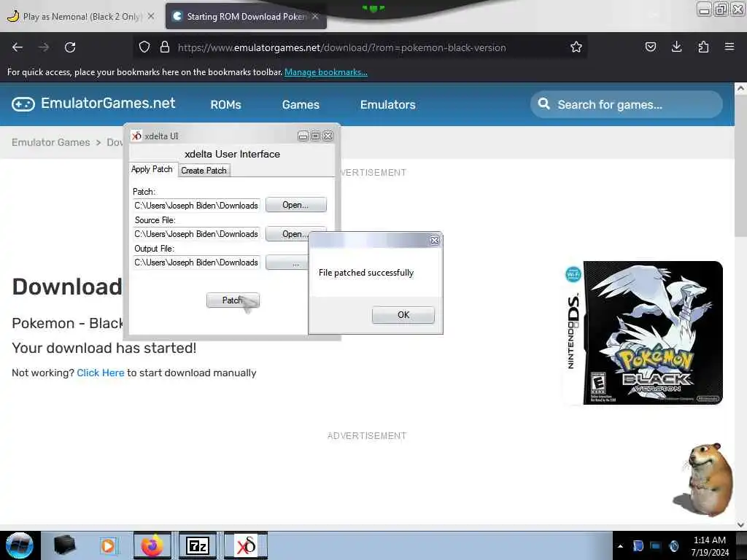The width and height of the screenshot is (747, 560).
Task: Open the Firefox hamburger menu
Action: 729,47
